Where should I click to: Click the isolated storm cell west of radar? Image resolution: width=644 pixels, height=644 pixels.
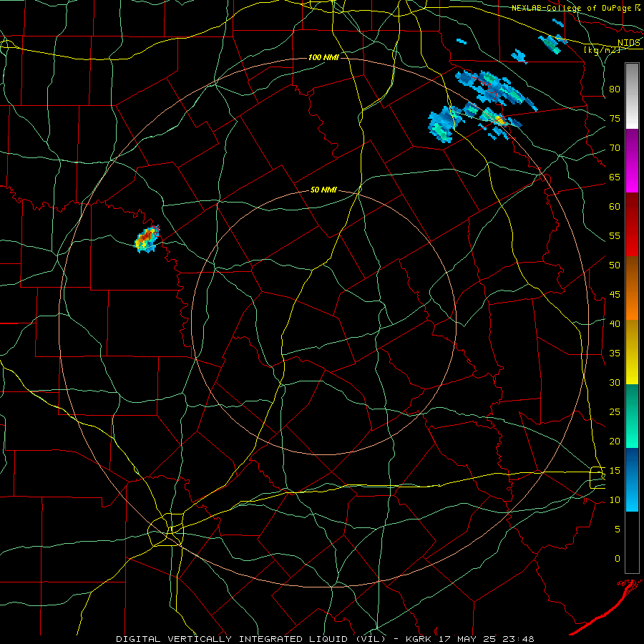click(147, 239)
